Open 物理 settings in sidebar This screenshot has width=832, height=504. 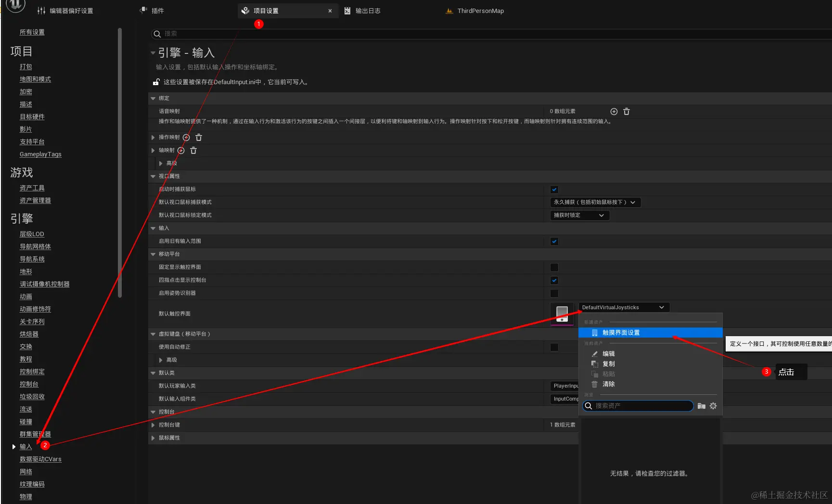(x=26, y=497)
